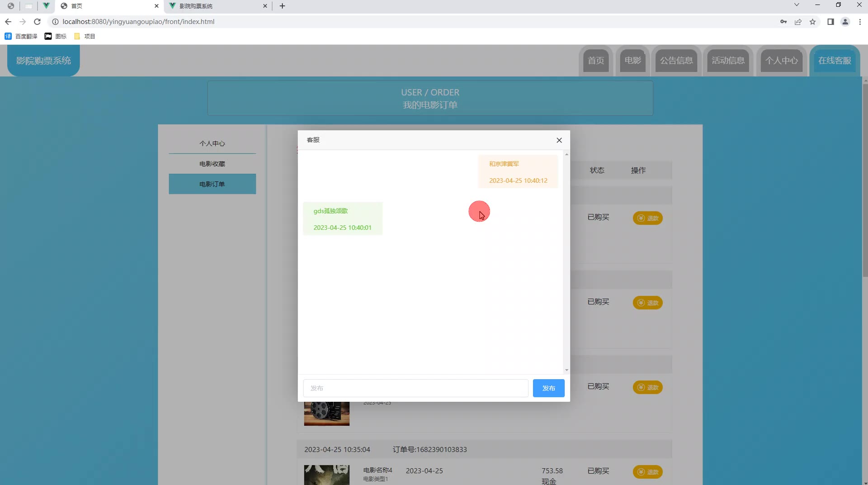This screenshot has width=868, height=485.
Task: Click the chat scrollbar down arrow
Action: tap(566, 370)
